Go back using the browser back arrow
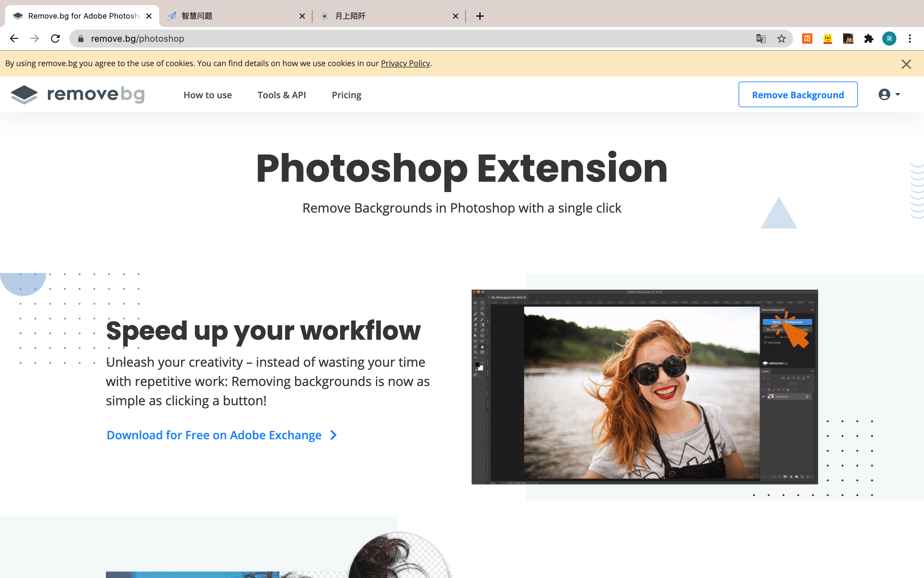The image size is (924, 578). [14, 39]
